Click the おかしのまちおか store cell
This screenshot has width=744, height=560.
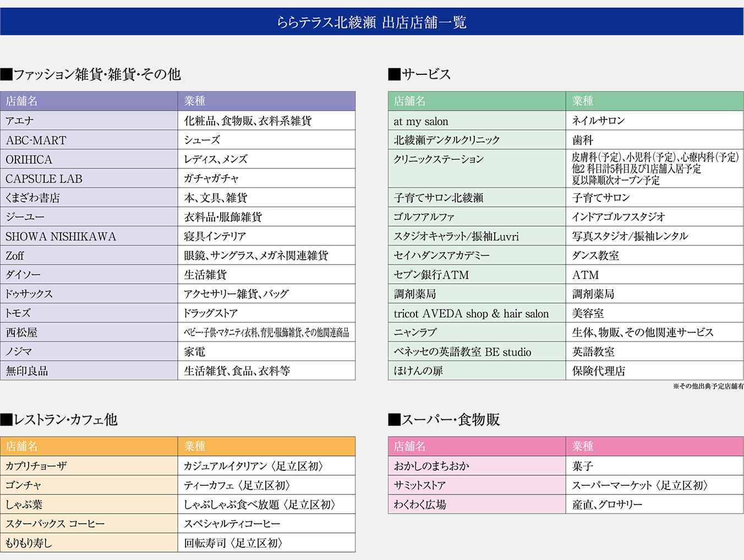[477, 466]
